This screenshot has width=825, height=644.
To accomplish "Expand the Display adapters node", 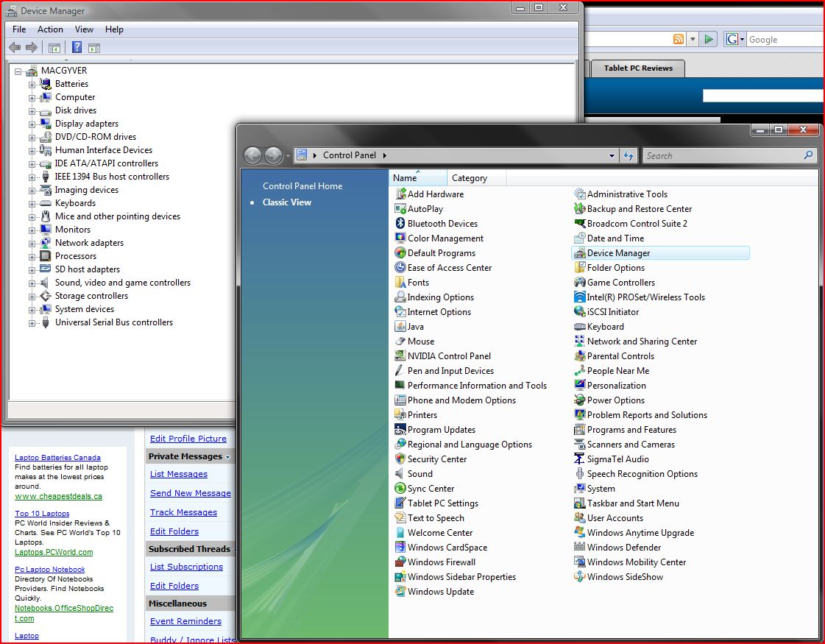I will (32, 124).
